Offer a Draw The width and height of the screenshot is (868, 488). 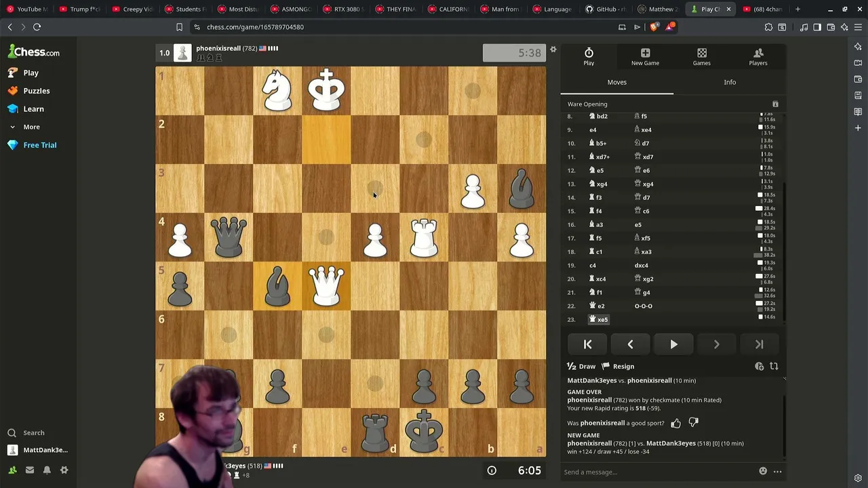[581, 367]
